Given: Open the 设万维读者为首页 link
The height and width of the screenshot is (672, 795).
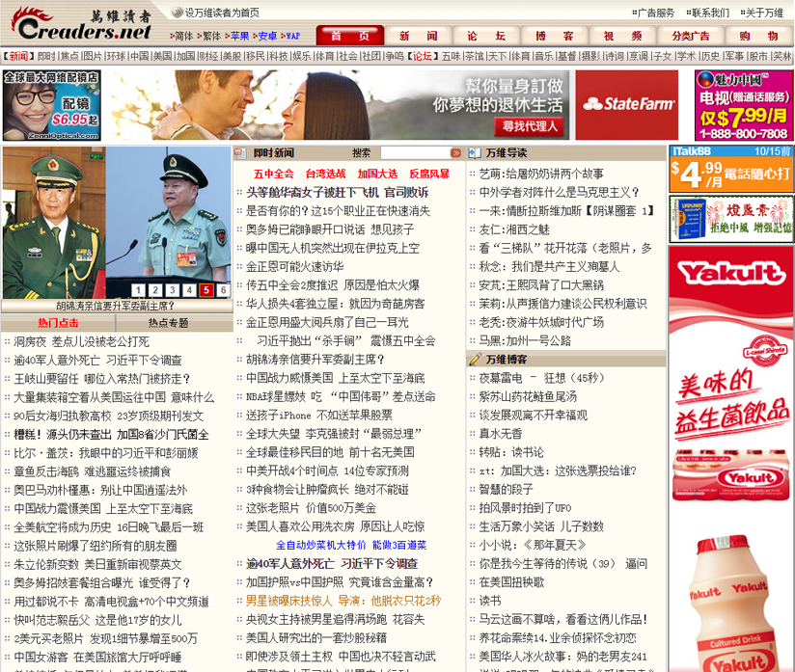Looking at the screenshot, I should click(x=222, y=13).
